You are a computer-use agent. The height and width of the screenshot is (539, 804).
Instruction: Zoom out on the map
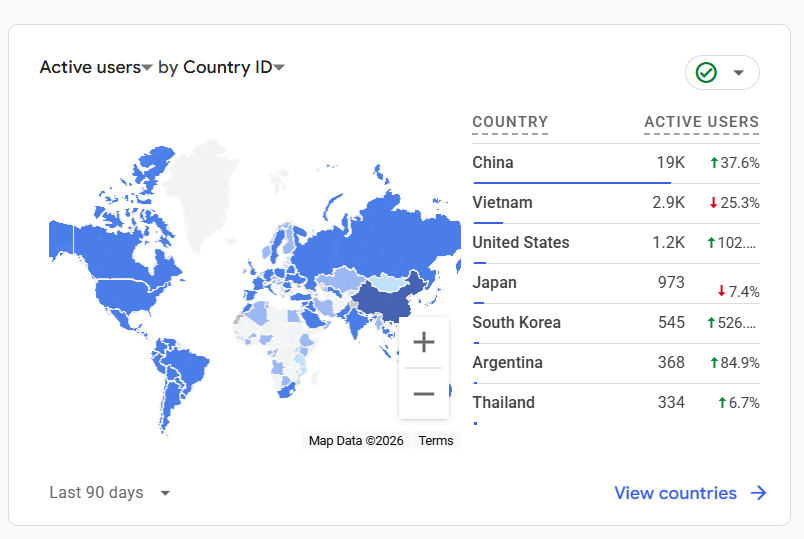(x=424, y=394)
